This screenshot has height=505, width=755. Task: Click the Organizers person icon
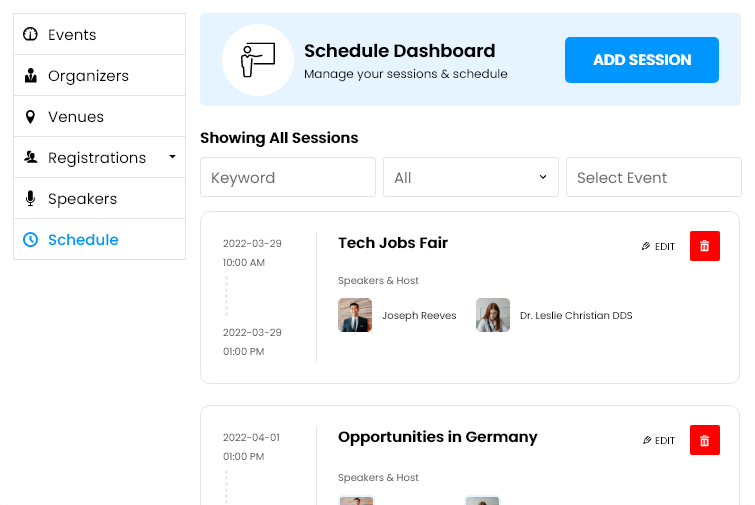click(30, 76)
